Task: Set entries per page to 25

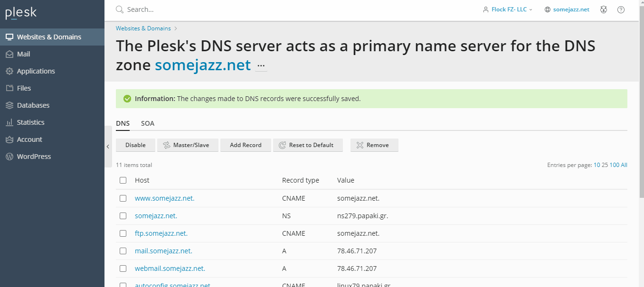Action: (605, 165)
